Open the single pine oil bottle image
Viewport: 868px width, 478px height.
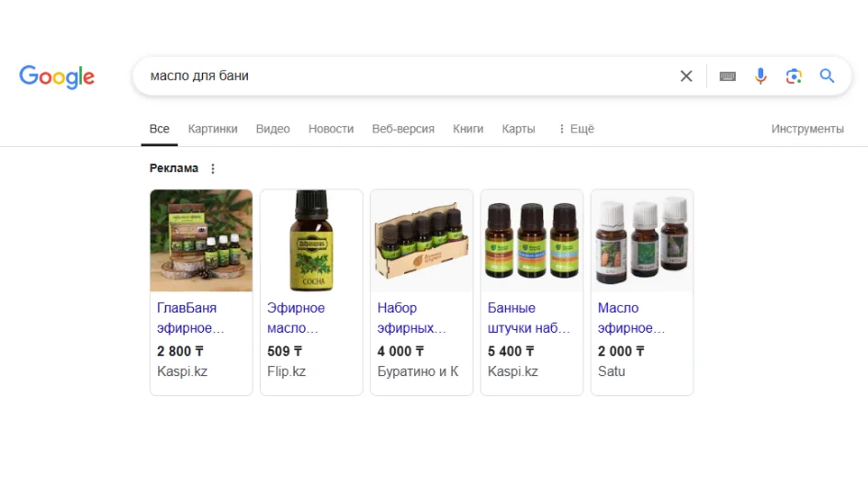coord(311,241)
